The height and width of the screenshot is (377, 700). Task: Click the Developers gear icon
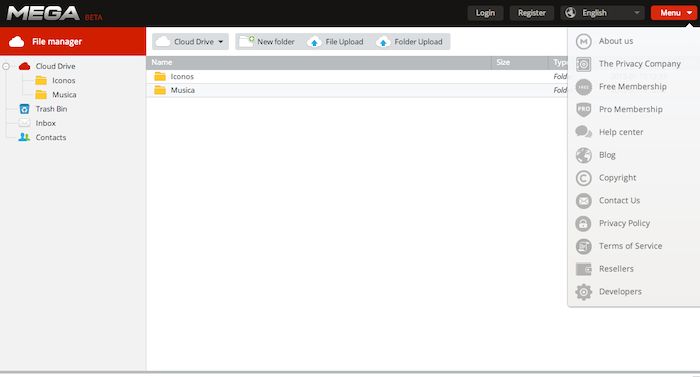583,292
